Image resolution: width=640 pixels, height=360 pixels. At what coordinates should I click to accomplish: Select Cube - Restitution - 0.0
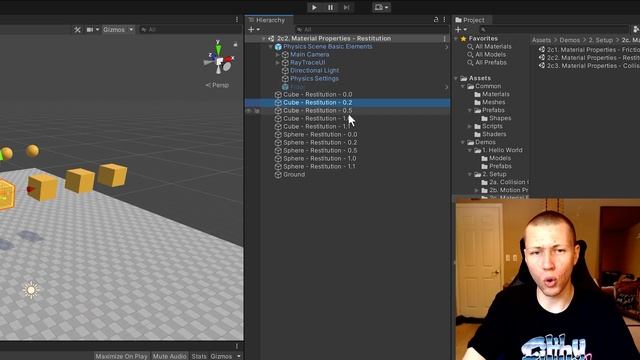point(318,94)
